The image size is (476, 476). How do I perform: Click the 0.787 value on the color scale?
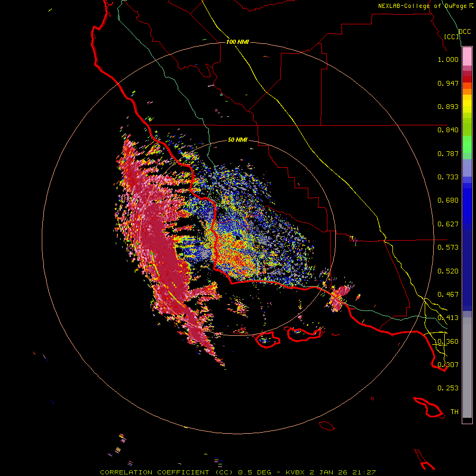[x=448, y=153]
